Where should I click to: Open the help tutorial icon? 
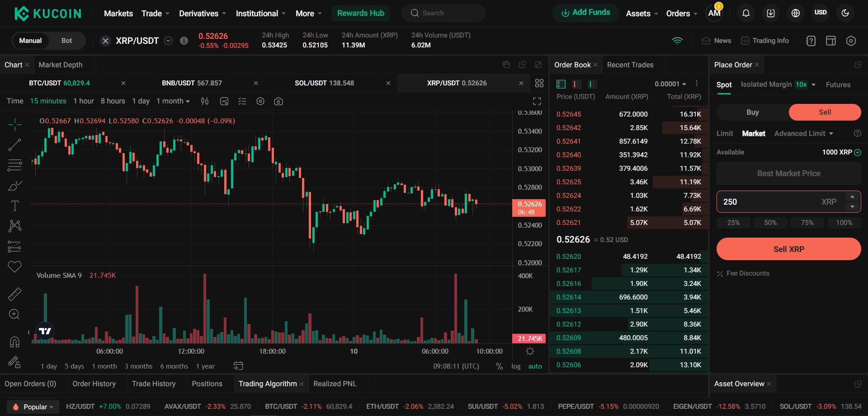(811, 41)
